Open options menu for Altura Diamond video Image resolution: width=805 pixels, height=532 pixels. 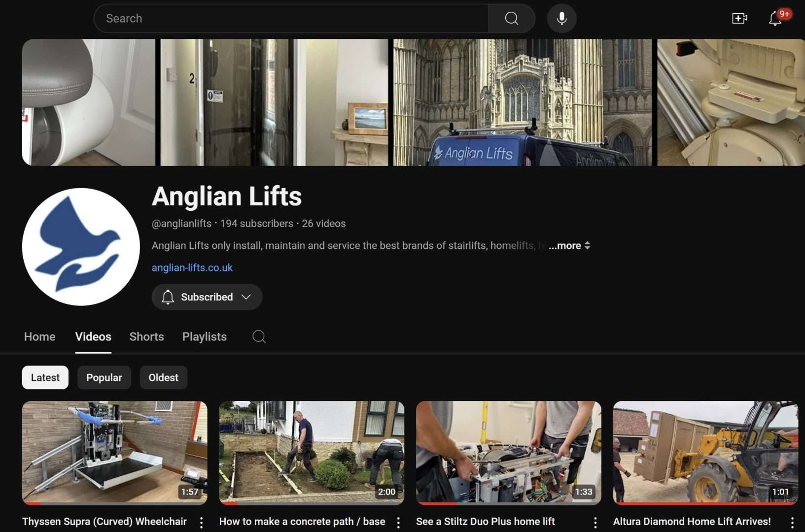click(x=792, y=523)
